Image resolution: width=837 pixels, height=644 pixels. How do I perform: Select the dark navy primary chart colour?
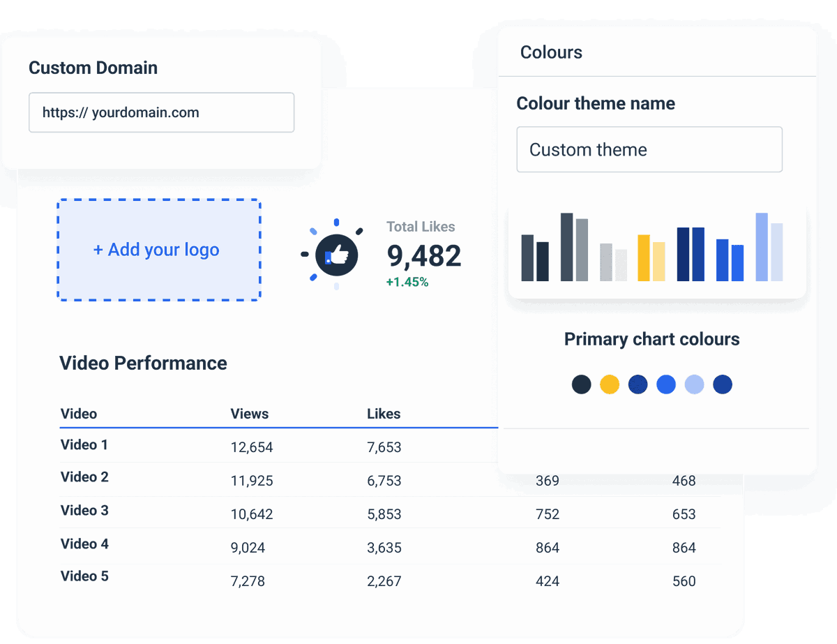(x=582, y=384)
